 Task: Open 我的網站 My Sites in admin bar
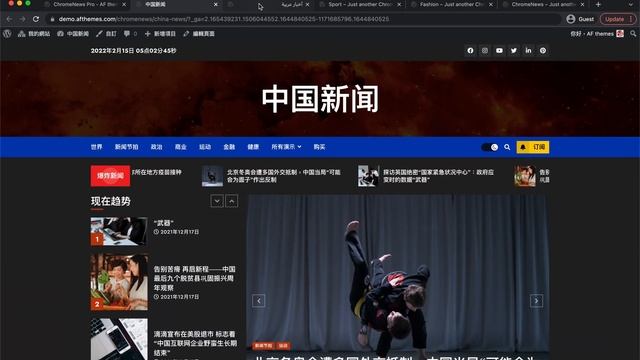tap(34, 34)
